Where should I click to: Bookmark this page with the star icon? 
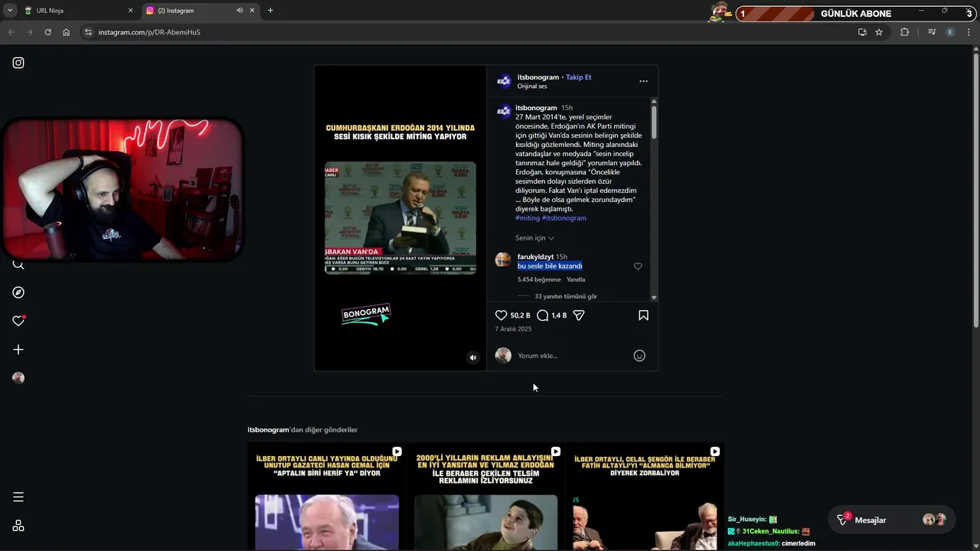coord(879,32)
